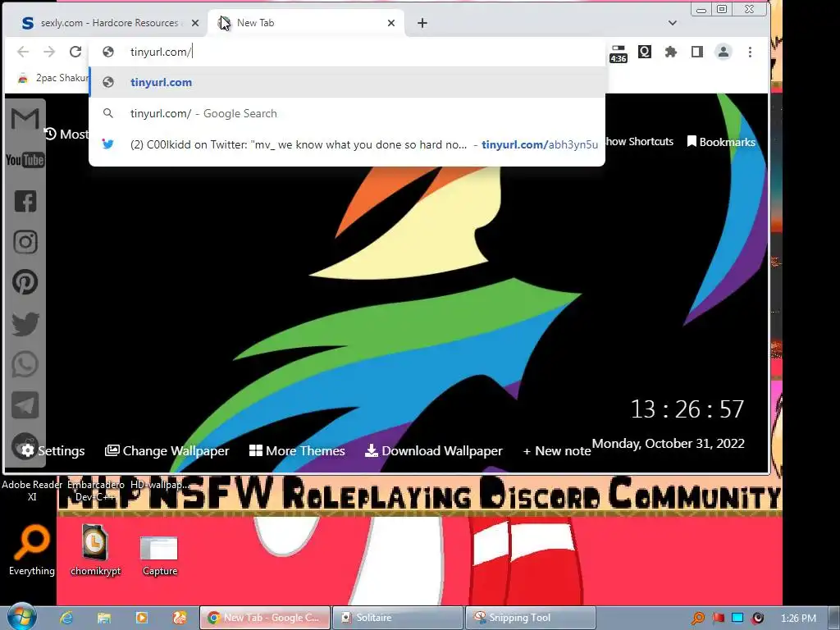Open Most Visited on new tab page
This screenshot has height=630, width=840.
pos(66,134)
